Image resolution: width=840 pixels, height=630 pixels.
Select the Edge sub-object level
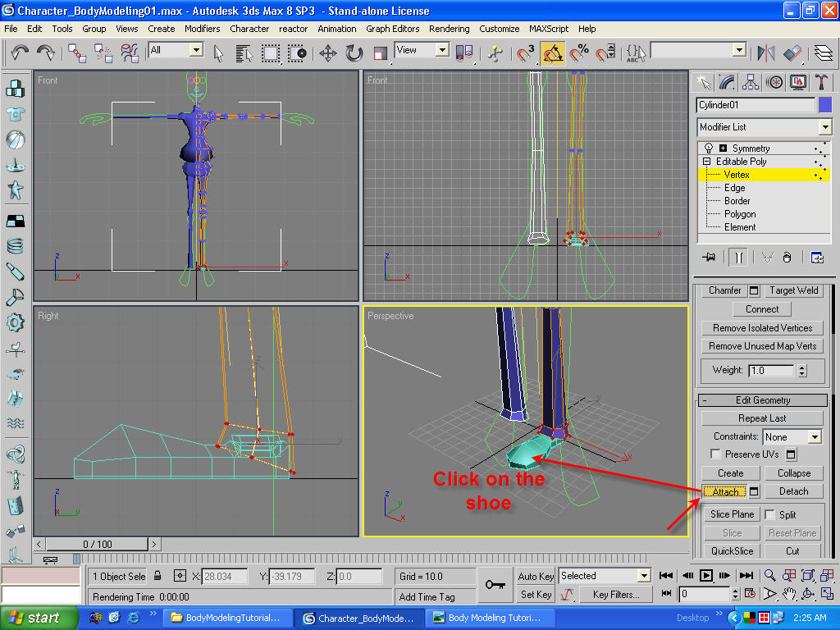[734, 188]
